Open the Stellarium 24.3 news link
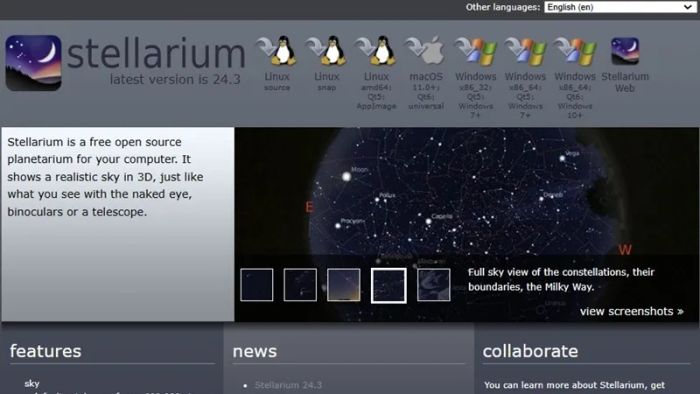This screenshot has height=394, width=700. click(288, 385)
